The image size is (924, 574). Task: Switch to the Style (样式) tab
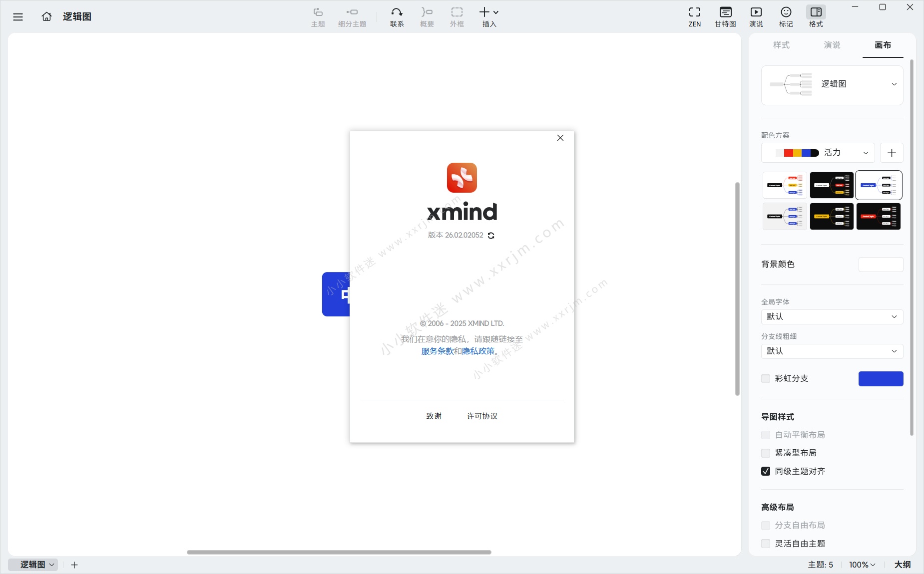pyautogui.click(x=781, y=45)
